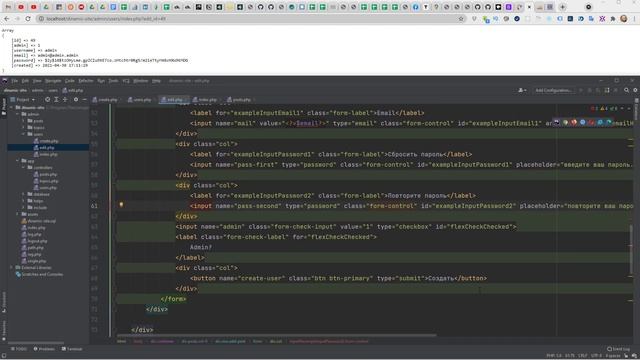Click the green Run icon
The height and width of the screenshot is (360, 640).
tap(581, 90)
